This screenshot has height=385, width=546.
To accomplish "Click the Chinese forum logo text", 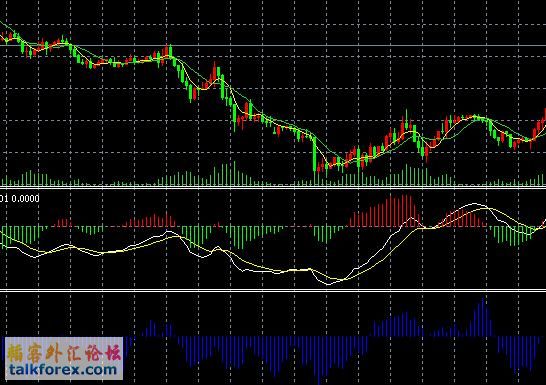I will pos(64,352).
